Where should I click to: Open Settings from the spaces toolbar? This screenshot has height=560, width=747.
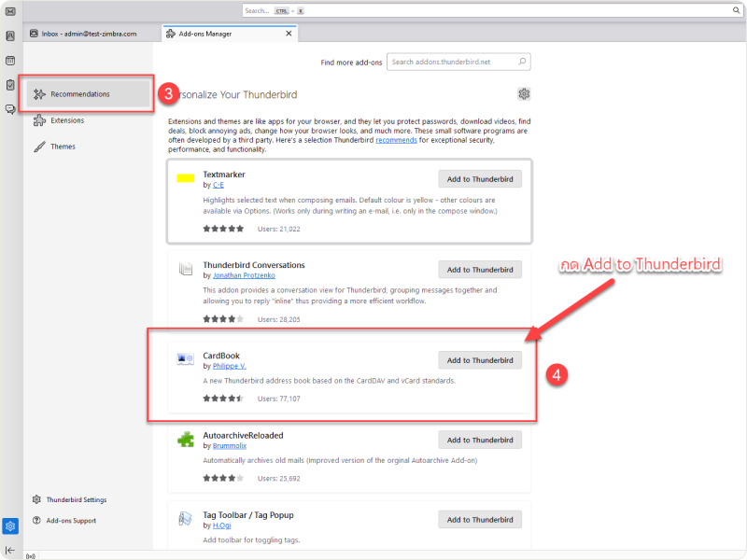10,526
